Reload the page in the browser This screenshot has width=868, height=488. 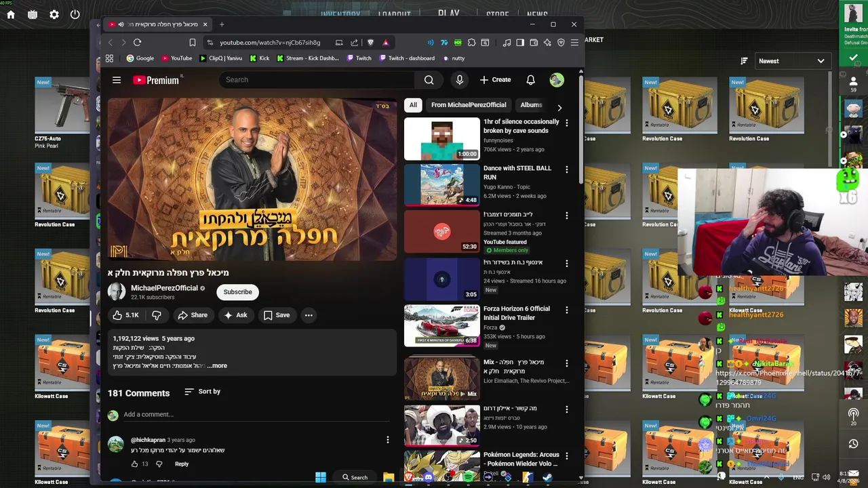pyautogui.click(x=137, y=42)
